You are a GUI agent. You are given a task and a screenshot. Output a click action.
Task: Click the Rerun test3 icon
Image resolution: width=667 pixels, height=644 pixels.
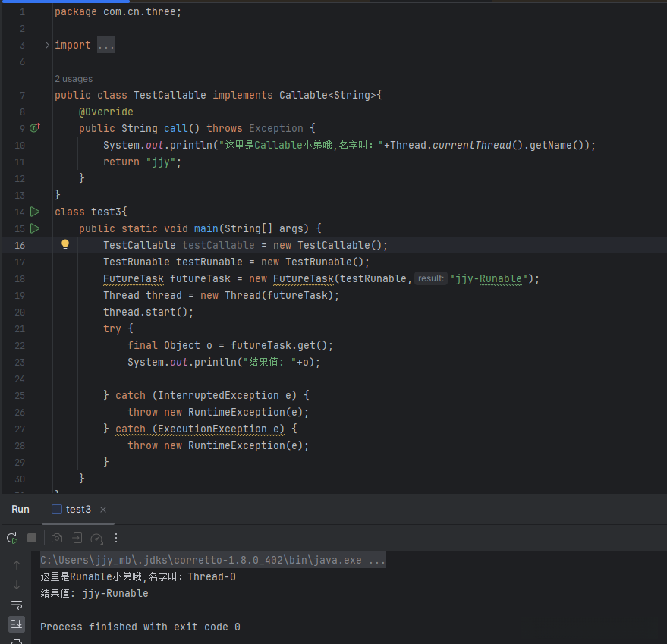point(12,538)
